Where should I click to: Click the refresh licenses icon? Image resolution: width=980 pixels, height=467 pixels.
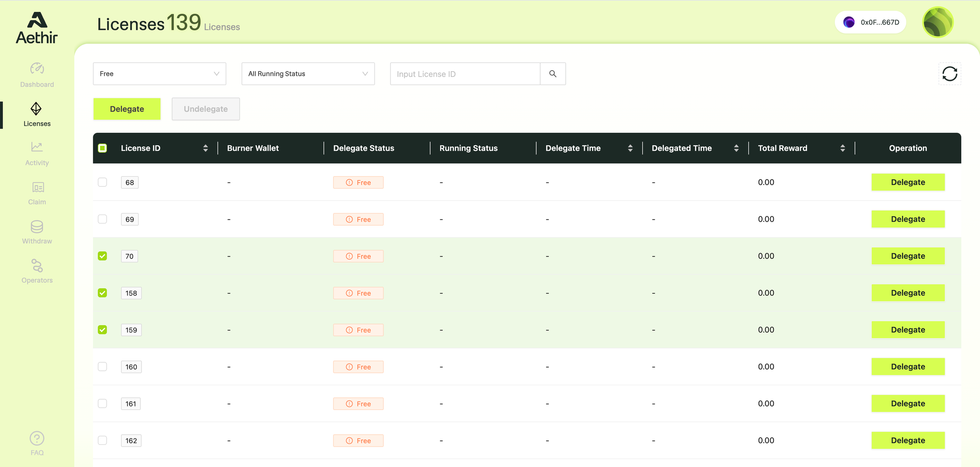coord(949,74)
